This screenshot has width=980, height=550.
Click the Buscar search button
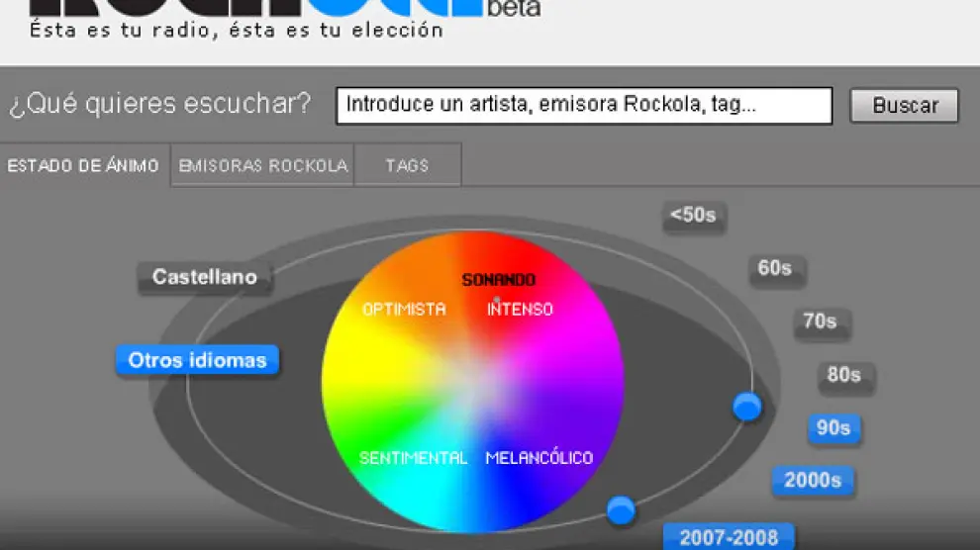coord(904,106)
